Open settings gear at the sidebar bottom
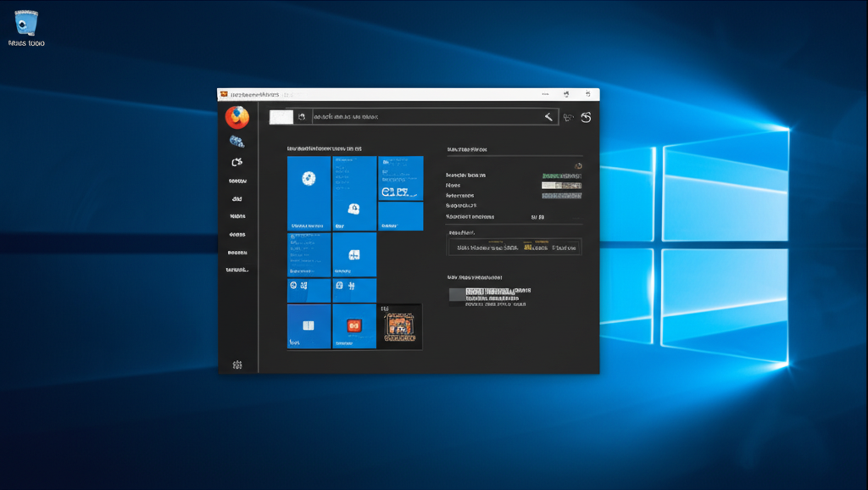The width and height of the screenshot is (868, 490). point(237,365)
